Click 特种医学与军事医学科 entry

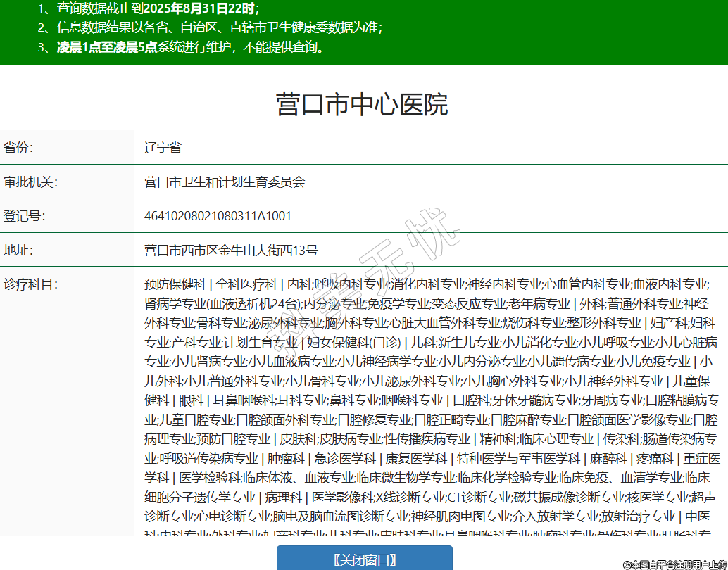coord(520,459)
